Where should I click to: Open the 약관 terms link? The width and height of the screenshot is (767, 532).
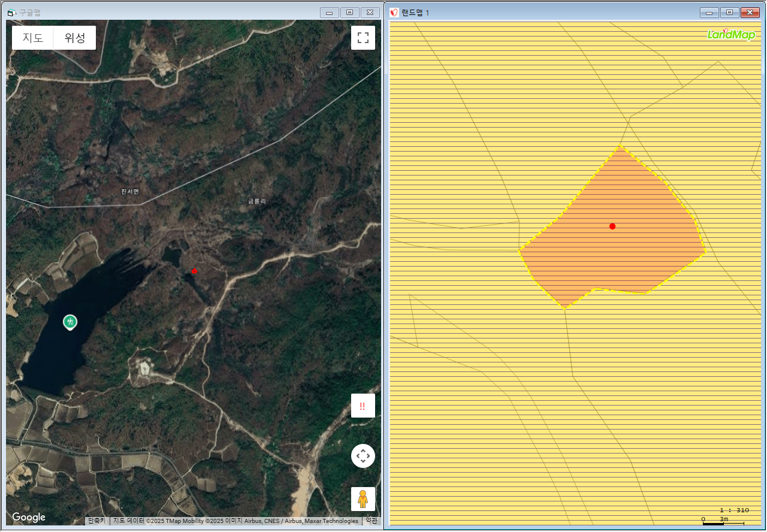pyautogui.click(x=372, y=521)
